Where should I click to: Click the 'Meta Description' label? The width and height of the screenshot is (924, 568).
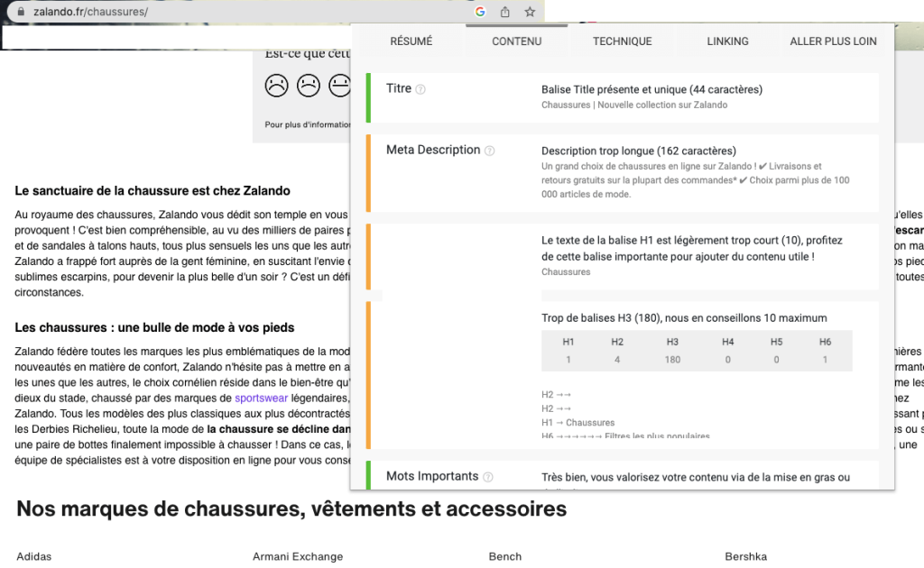pos(433,150)
